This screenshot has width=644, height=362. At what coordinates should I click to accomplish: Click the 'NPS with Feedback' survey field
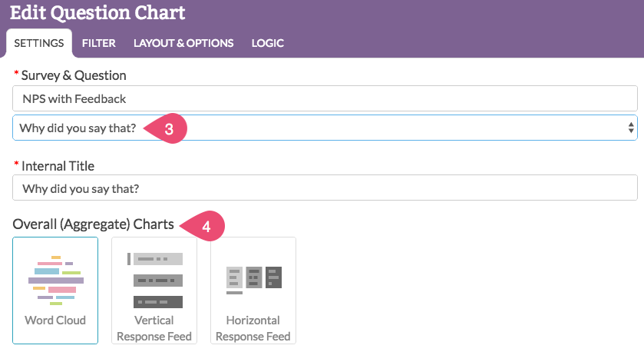click(325, 98)
